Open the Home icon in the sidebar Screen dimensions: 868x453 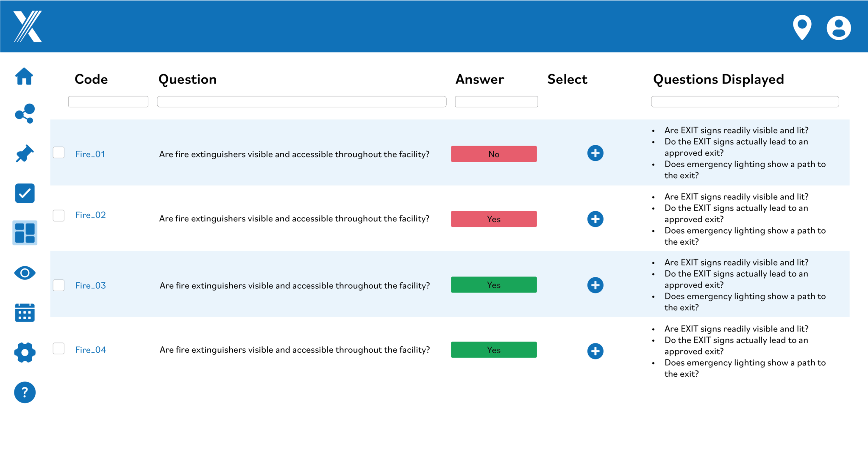24,76
